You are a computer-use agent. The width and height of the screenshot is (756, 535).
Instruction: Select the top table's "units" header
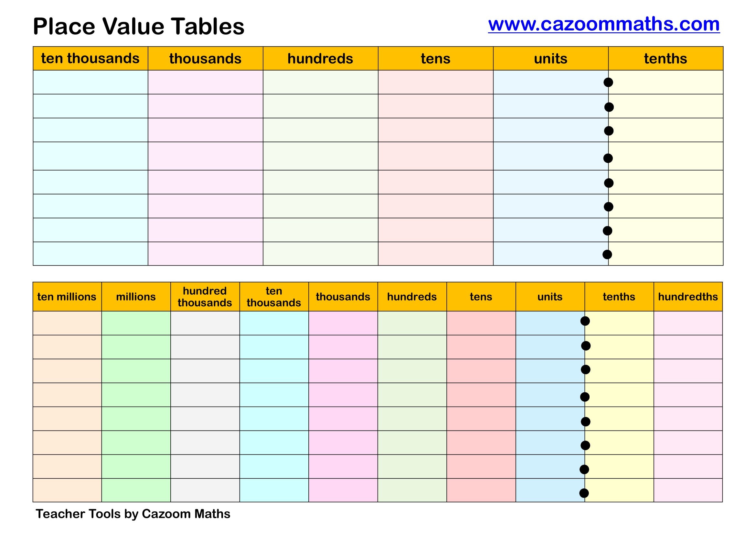tap(550, 59)
